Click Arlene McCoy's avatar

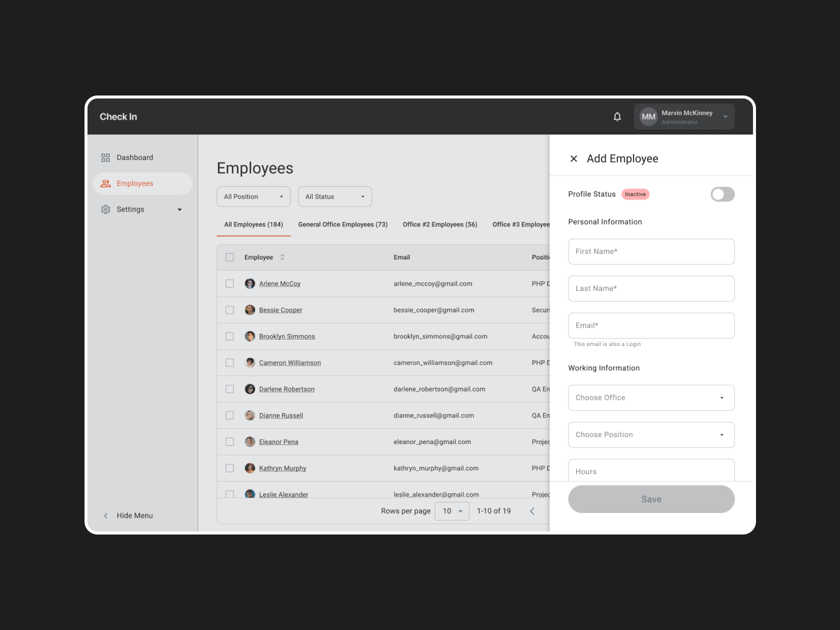(x=250, y=283)
